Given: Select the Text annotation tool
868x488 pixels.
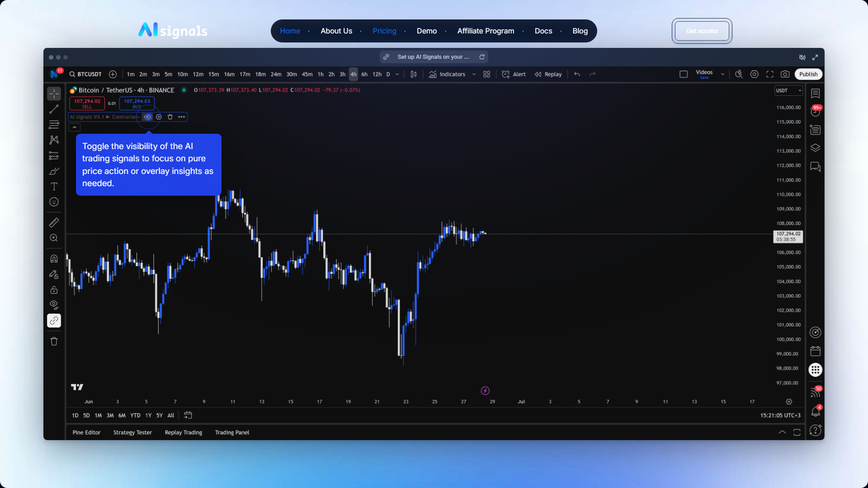Looking at the screenshot, I should [54, 186].
